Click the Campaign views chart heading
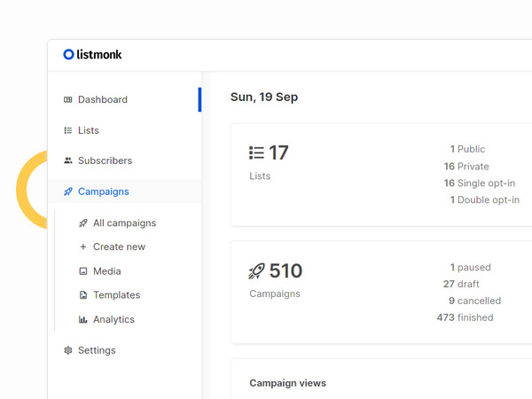Screen dimensions: 532x399 pos(287,383)
